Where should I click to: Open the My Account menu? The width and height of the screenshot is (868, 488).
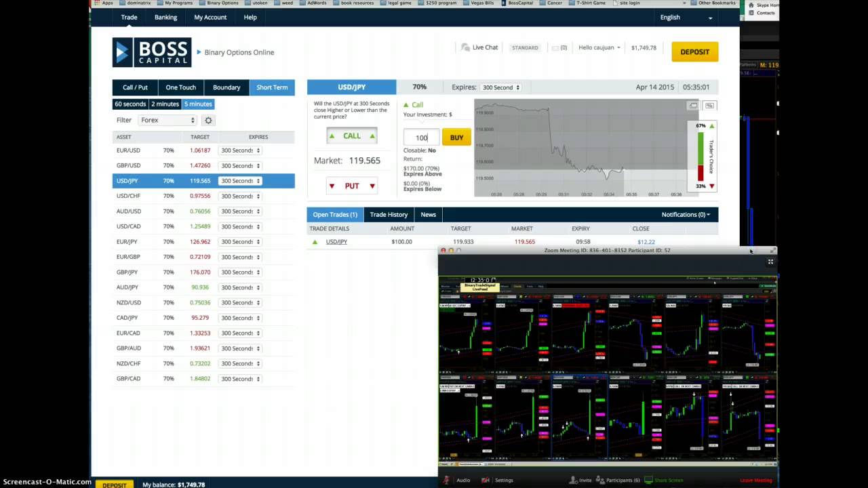coord(210,17)
